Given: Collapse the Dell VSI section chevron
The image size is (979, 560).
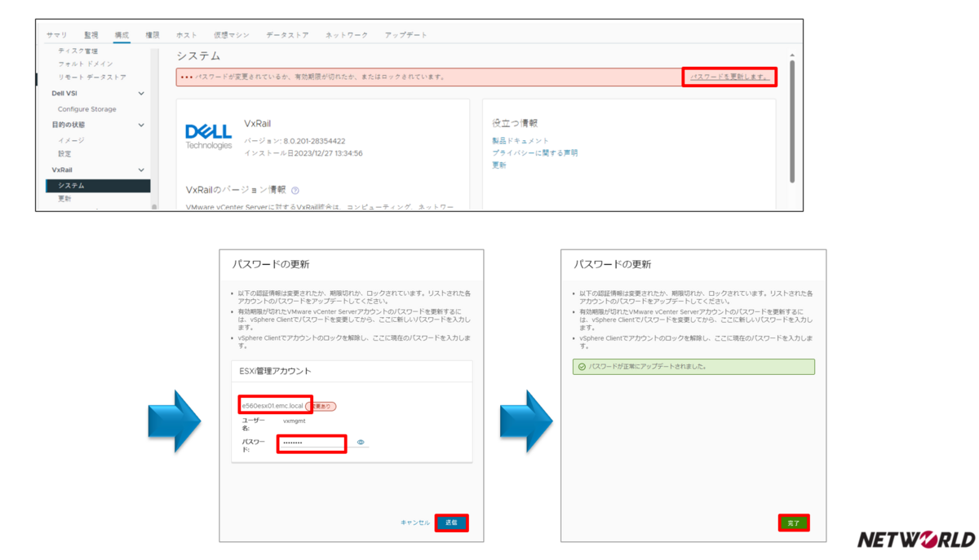Looking at the screenshot, I should tap(141, 93).
